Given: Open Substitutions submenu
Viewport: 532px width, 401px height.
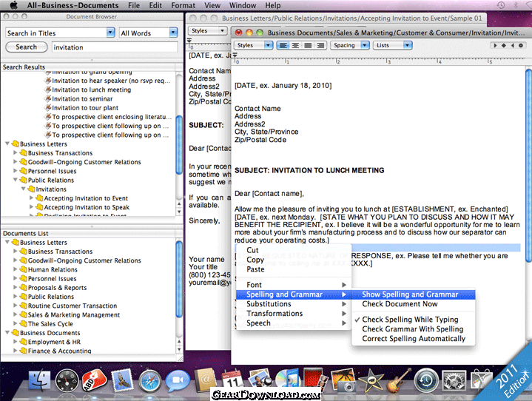Looking at the screenshot, I should coord(293,304).
